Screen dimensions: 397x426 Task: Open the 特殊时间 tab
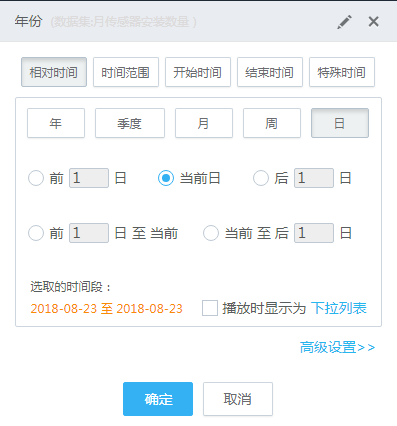click(x=342, y=72)
